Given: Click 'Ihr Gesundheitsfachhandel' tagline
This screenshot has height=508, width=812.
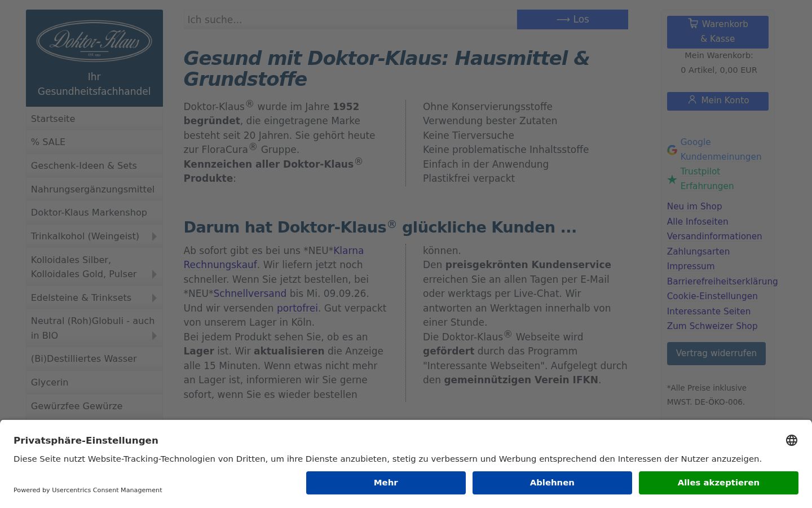Looking at the screenshot, I should pyautogui.click(x=94, y=84).
